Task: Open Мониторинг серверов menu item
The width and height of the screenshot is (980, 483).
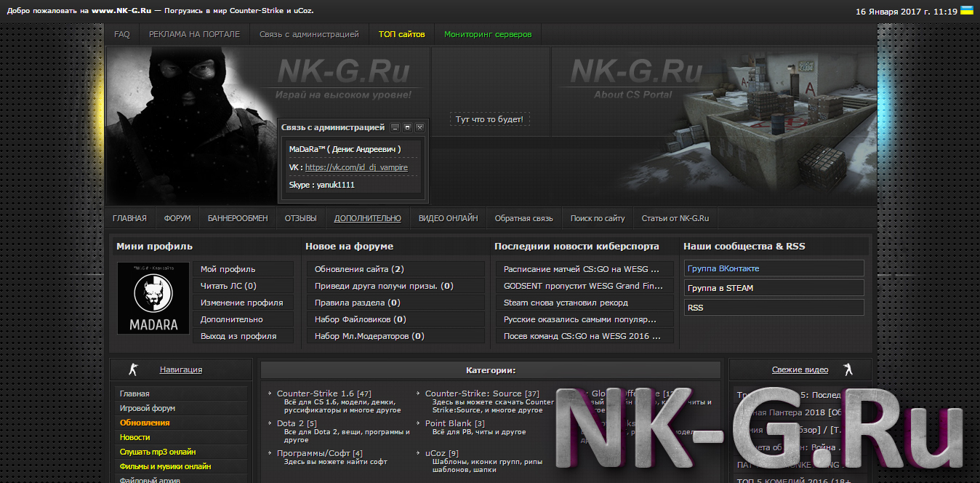Action: 488,34
